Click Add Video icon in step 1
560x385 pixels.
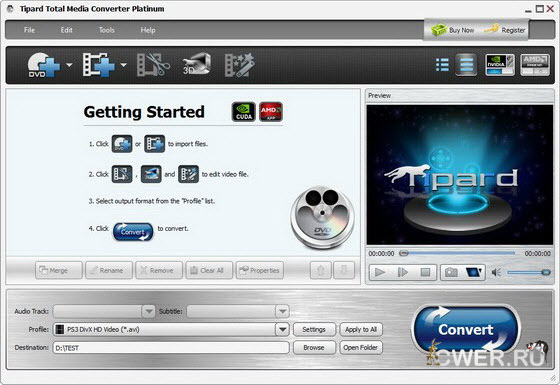pyautogui.click(x=154, y=144)
